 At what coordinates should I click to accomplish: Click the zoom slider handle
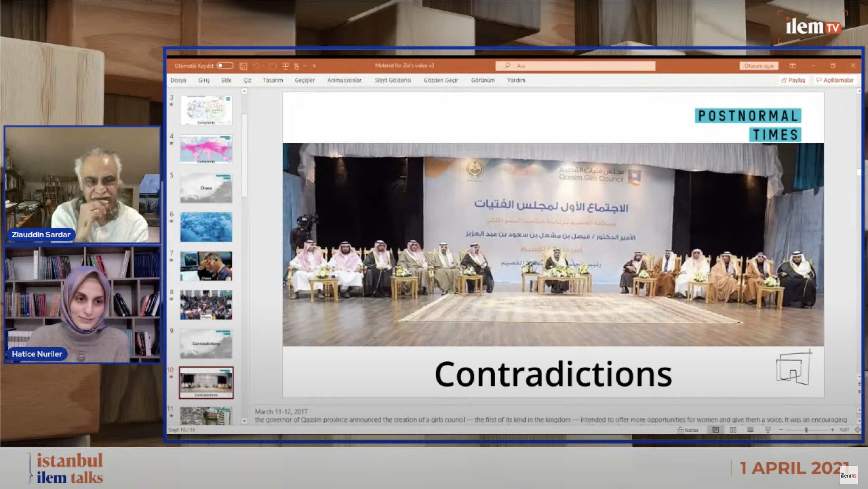[x=806, y=430]
